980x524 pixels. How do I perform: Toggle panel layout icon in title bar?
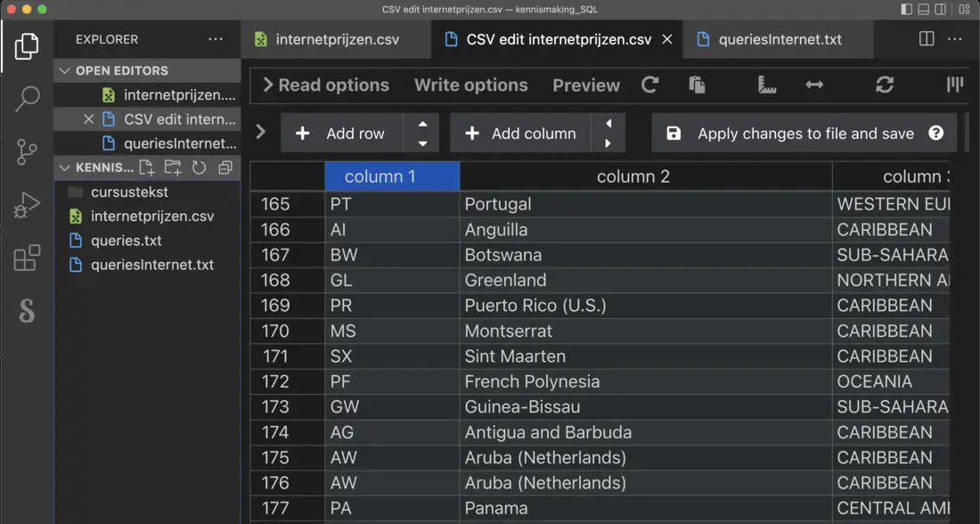[924, 10]
